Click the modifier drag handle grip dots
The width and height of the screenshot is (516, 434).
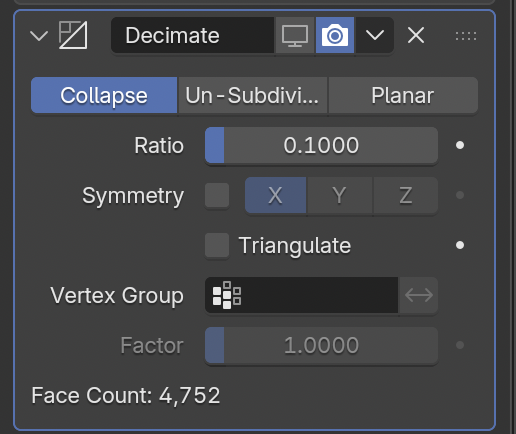coord(466,36)
